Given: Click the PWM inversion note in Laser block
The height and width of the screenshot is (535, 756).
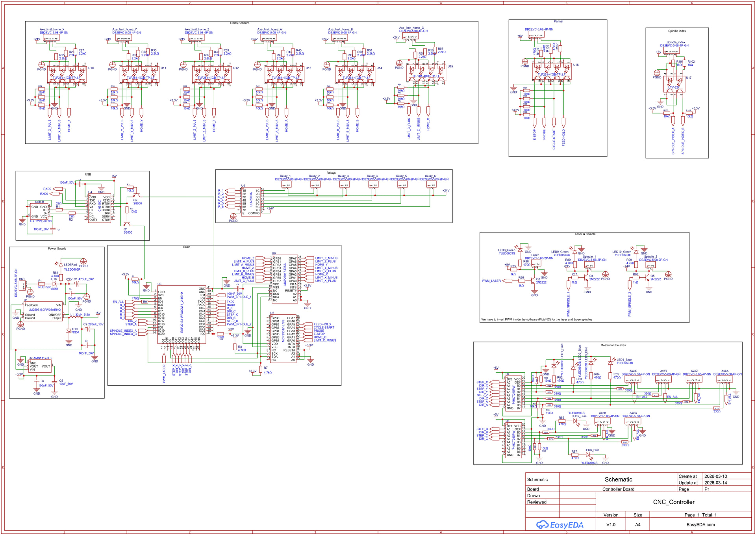Looking at the screenshot, I should [x=536, y=320].
